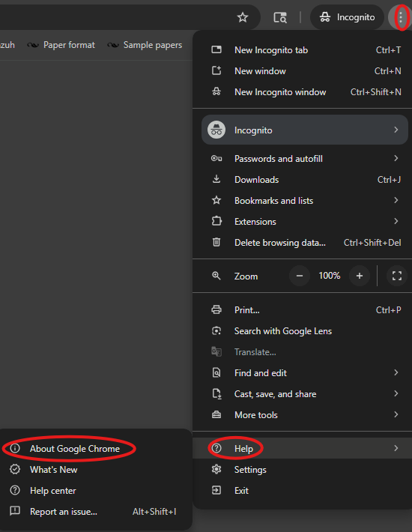This screenshot has width=412, height=532.
Task: Open About Google Chrome
Action: (x=94, y=449)
